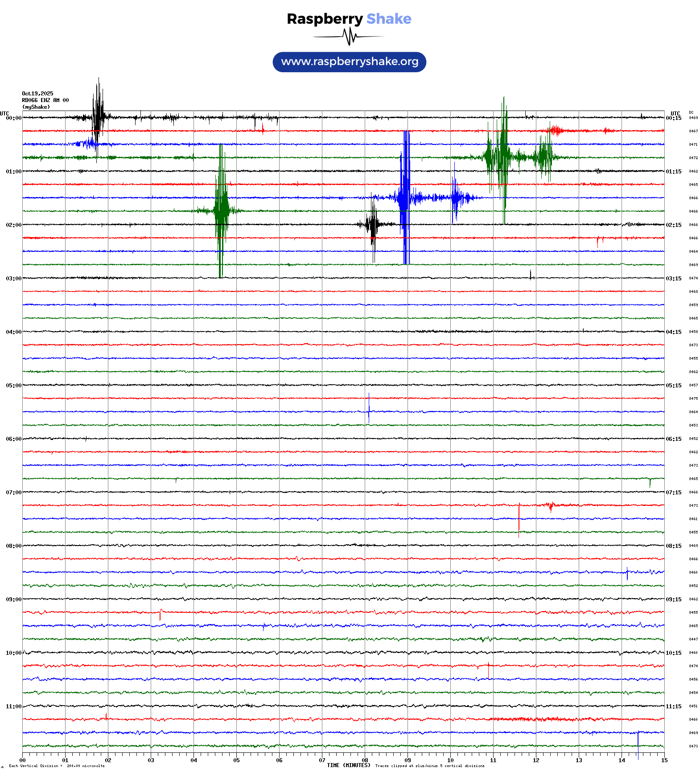The image size is (700, 772).
Task: Click the seismic pulse icon under the logo
Action: pos(349,37)
